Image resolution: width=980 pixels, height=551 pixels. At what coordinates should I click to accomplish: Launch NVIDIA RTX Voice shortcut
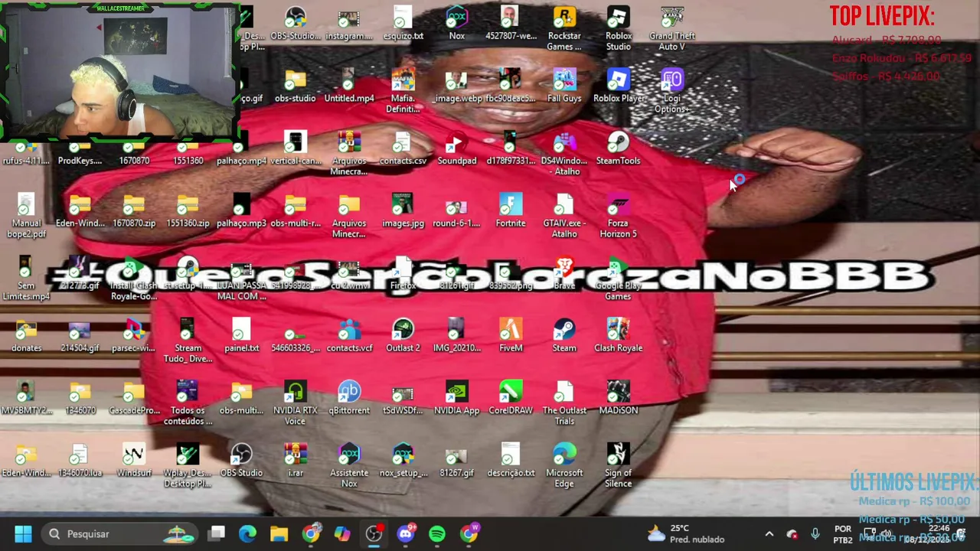tap(296, 404)
